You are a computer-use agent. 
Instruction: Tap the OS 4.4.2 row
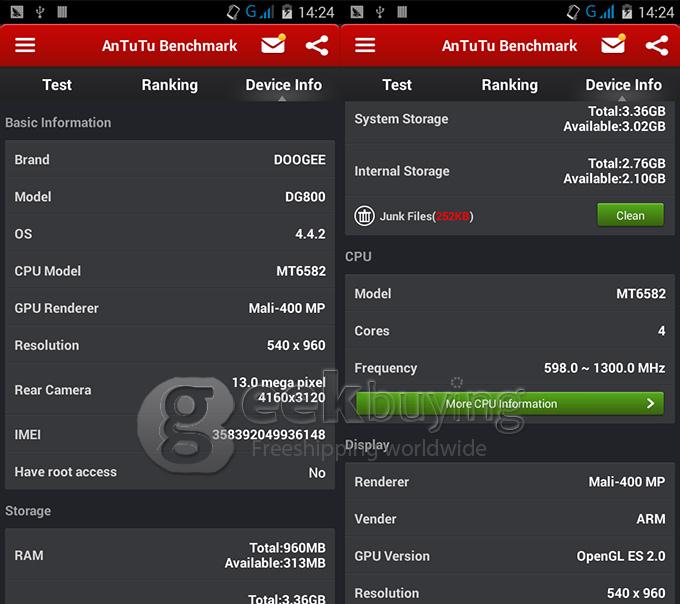coord(170,234)
